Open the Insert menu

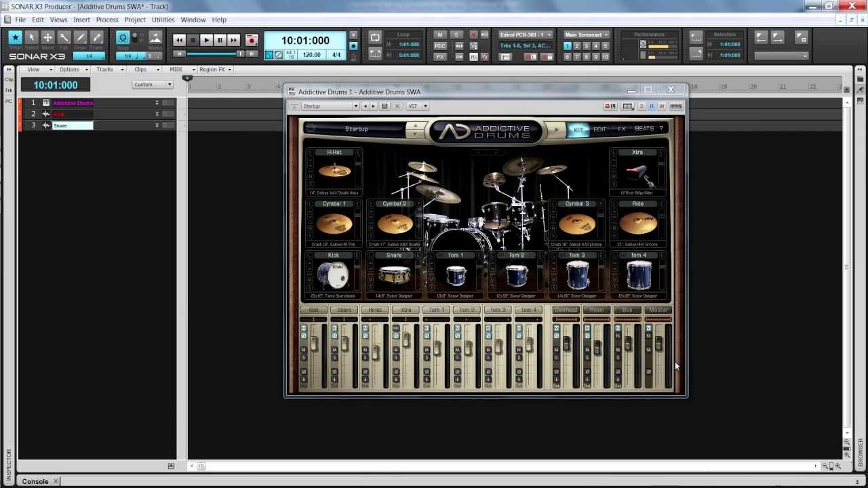81,20
